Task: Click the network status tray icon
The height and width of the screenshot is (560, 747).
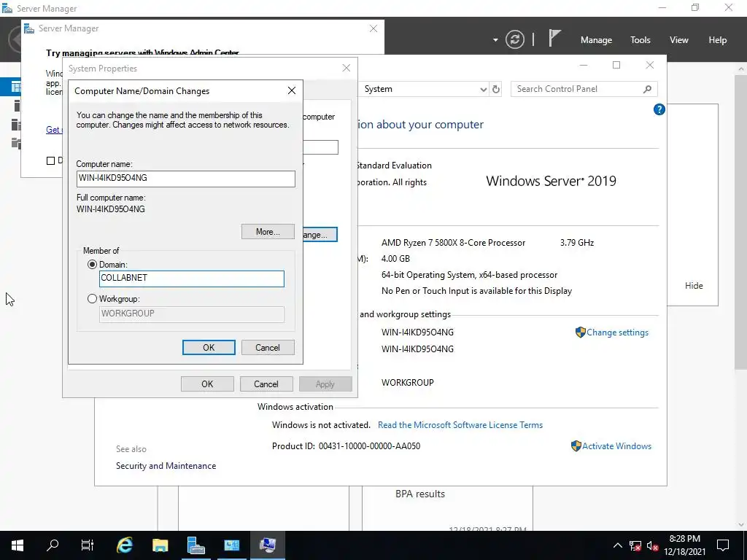Action: click(635, 545)
